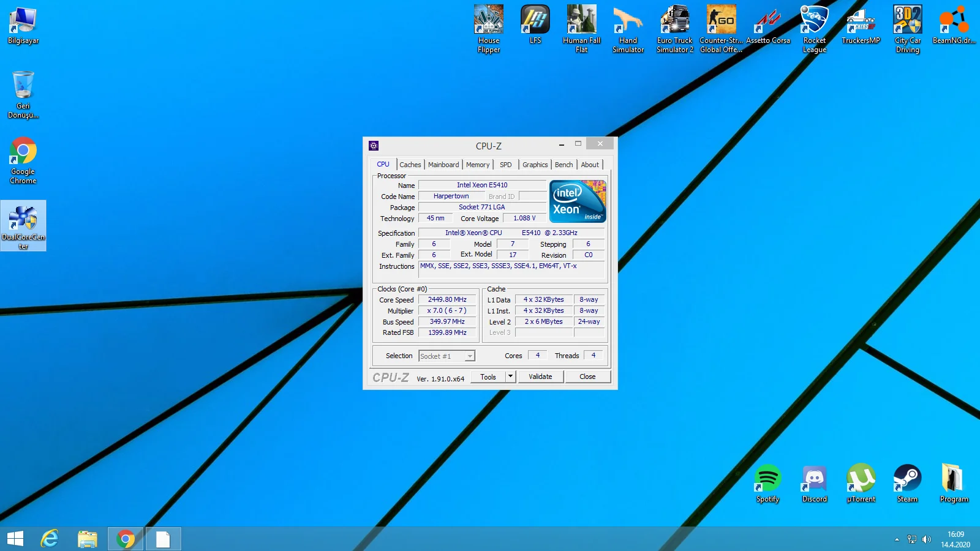Switch to the Mainboard tab
Screen dimensions: 980x551
tap(443, 165)
